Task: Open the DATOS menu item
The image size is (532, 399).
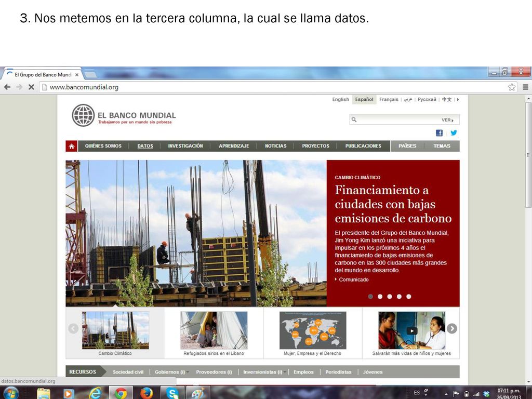Action: pos(145,146)
